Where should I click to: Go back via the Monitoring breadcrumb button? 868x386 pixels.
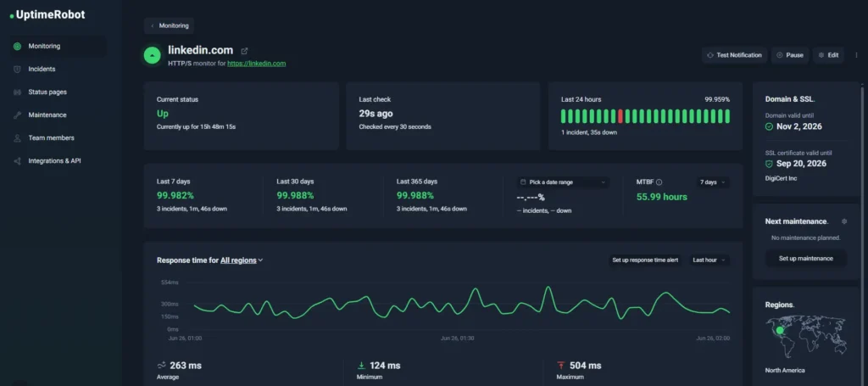pos(170,25)
